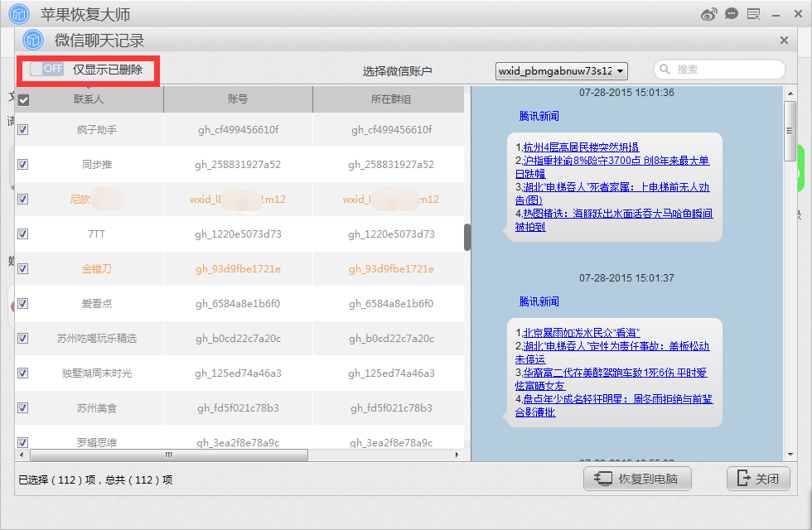This screenshot has width=812, height=530.
Task: Toggle the 仅显示已删除 OFF switch
Action: click(46, 69)
